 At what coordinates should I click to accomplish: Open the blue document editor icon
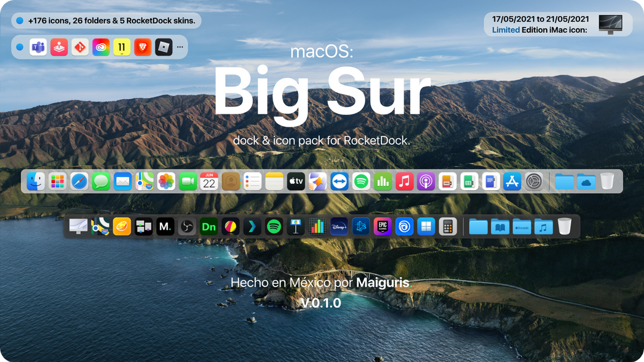pyautogui.click(x=491, y=181)
